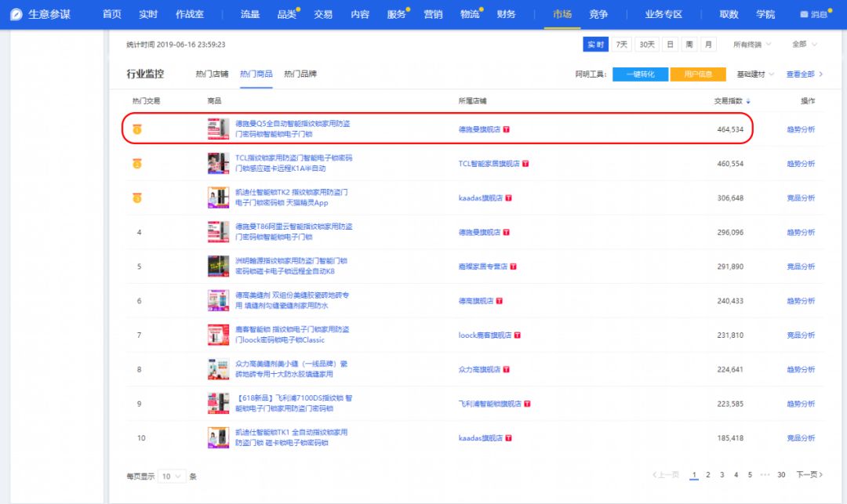Open the 内容 menu item
Viewport: 847px width, 504px height.
[x=360, y=15]
